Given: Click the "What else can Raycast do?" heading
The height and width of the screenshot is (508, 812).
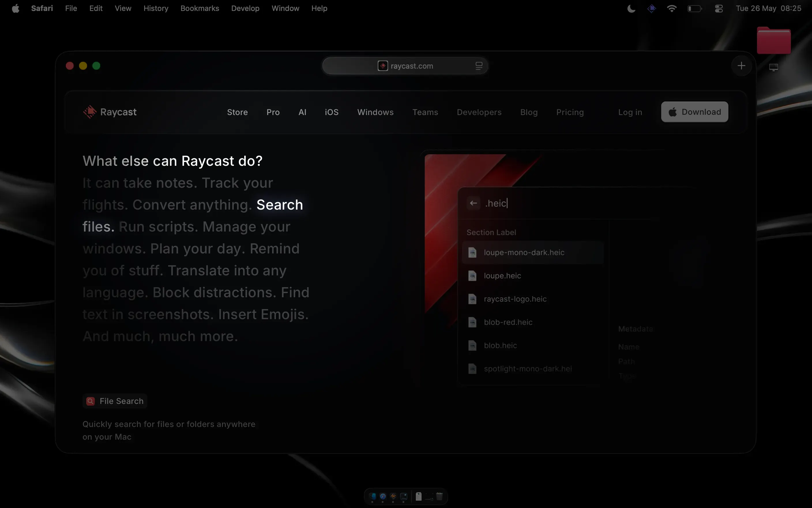Looking at the screenshot, I should pyautogui.click(x=172, y=161).
